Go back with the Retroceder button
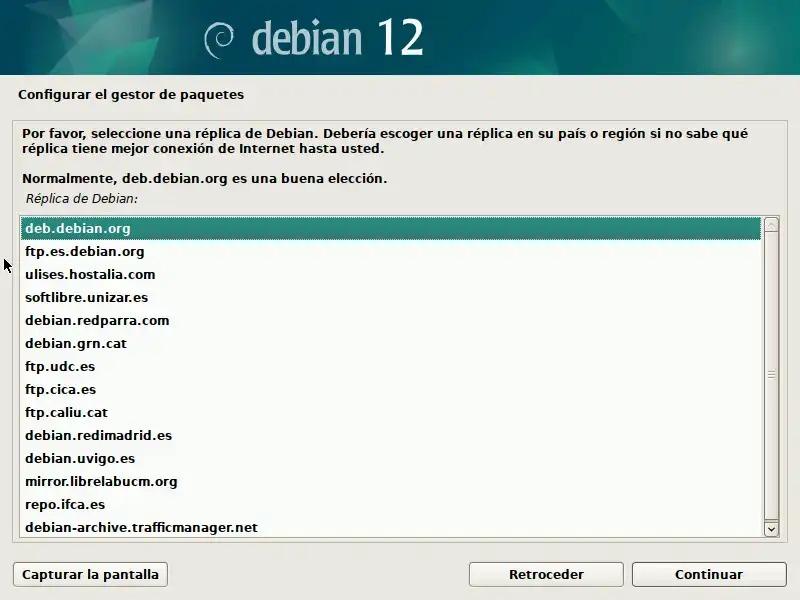The width and height of the screenshot is (800, 600). 546,574
